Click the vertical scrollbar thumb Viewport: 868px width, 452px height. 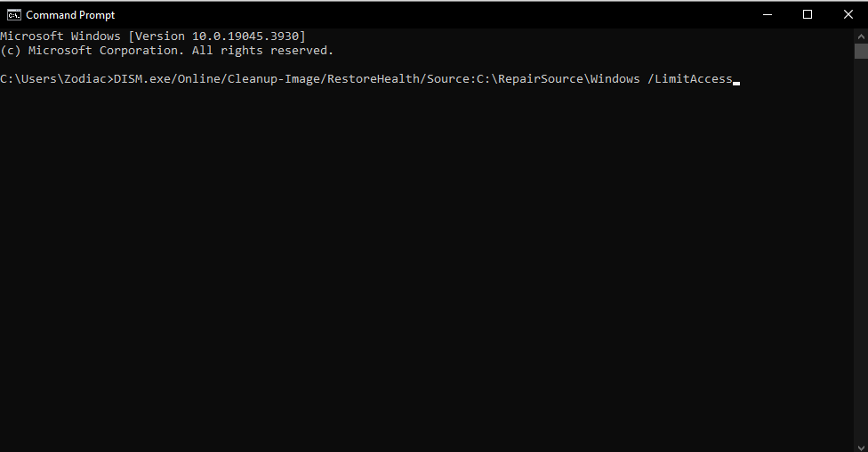point(860,51)
